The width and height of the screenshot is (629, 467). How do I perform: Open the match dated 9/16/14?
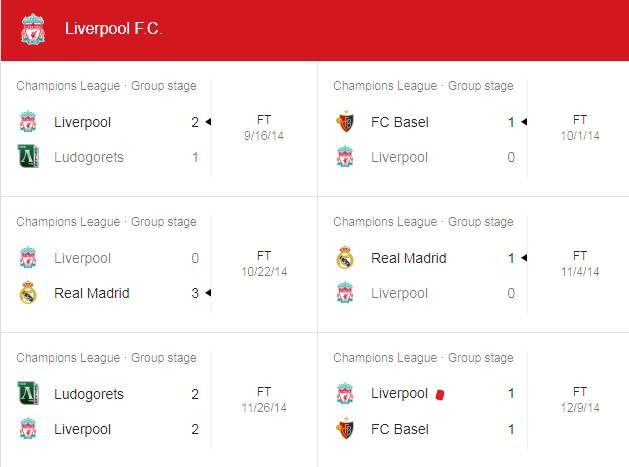(159, 129)
